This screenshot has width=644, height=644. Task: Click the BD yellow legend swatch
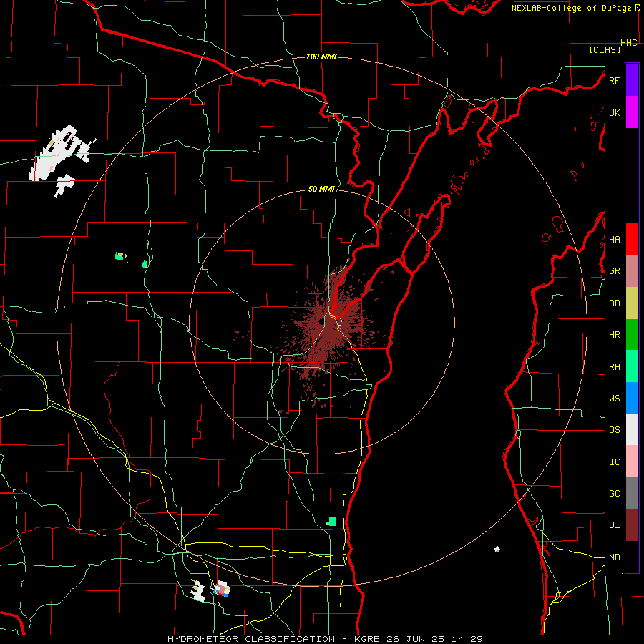pos(632,303)
